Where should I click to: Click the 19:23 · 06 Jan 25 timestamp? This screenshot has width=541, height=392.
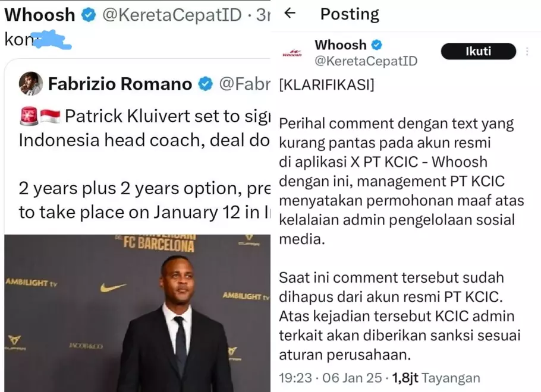click(x=330, y=378)
